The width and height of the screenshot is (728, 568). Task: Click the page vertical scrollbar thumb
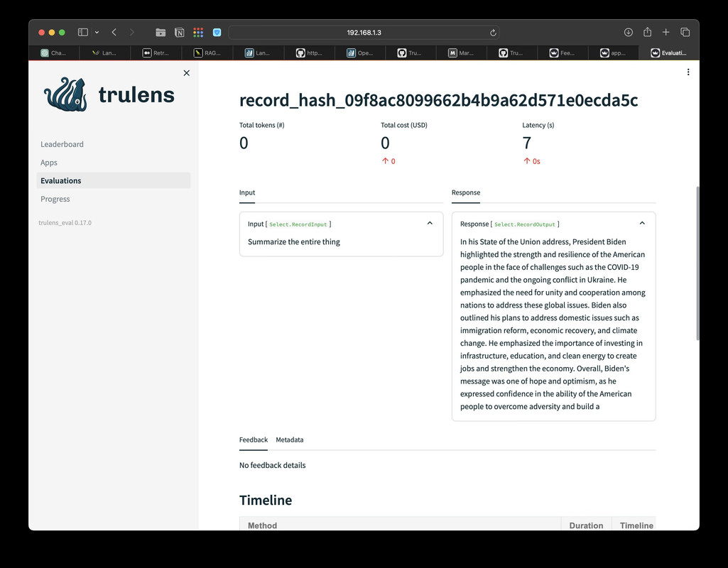(697, 263)
